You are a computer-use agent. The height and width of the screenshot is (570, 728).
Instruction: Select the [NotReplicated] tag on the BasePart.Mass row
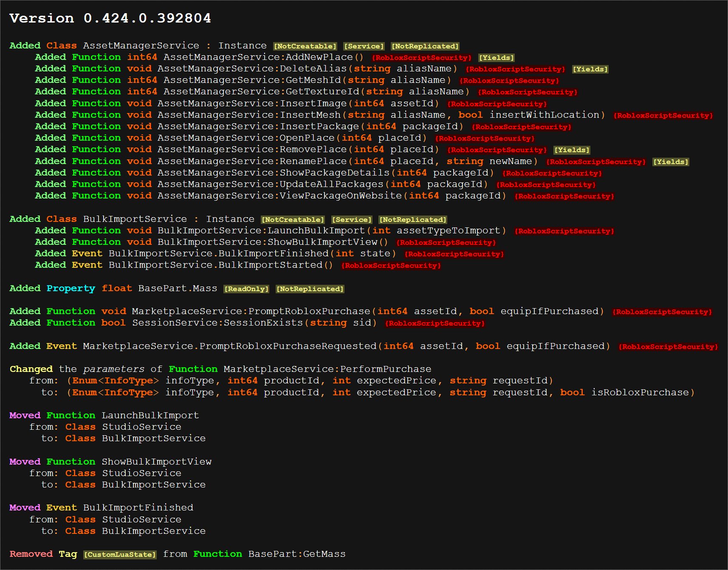tap(310, 289)
